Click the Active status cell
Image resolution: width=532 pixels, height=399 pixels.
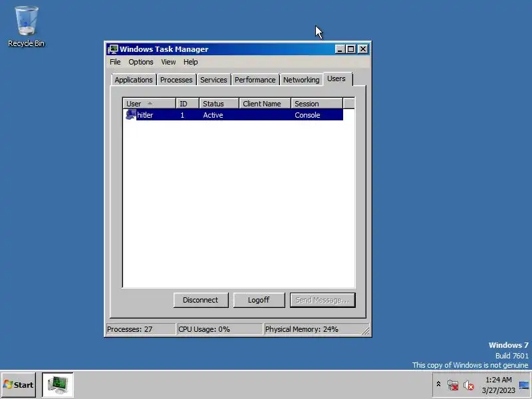coord(213,115)
